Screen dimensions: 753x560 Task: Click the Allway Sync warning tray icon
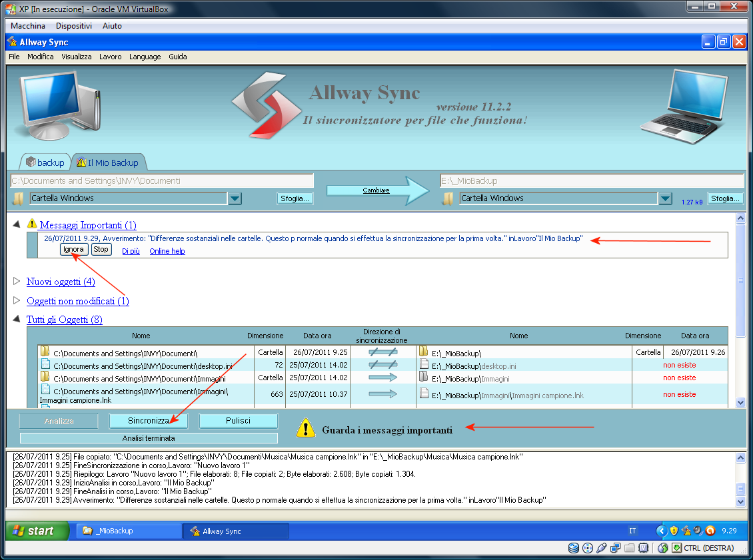(x=686, y=531)
